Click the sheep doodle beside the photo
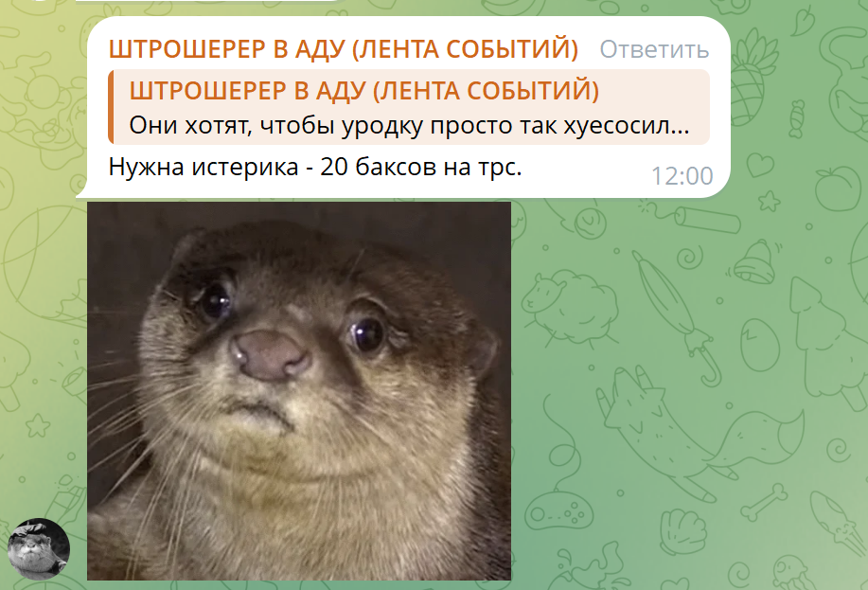868x590 pixels. tap(570, 308)
